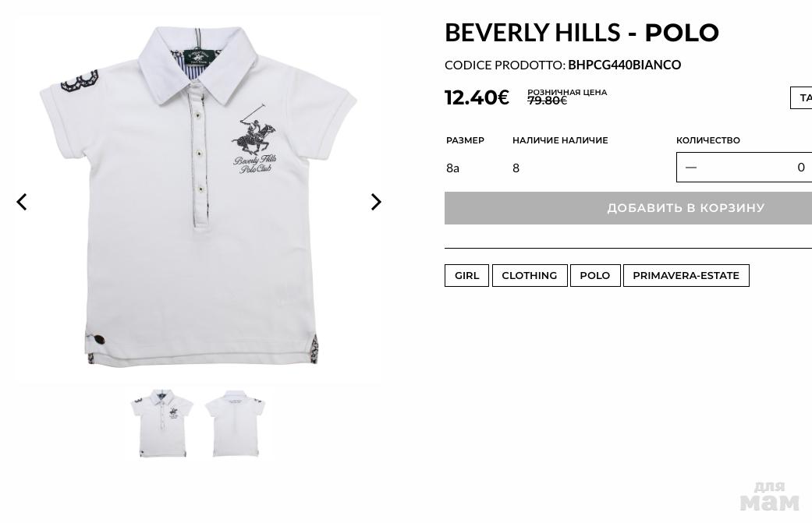Open the CLOTHING category tag
The image size is (812, 523).
coord(530,275)
